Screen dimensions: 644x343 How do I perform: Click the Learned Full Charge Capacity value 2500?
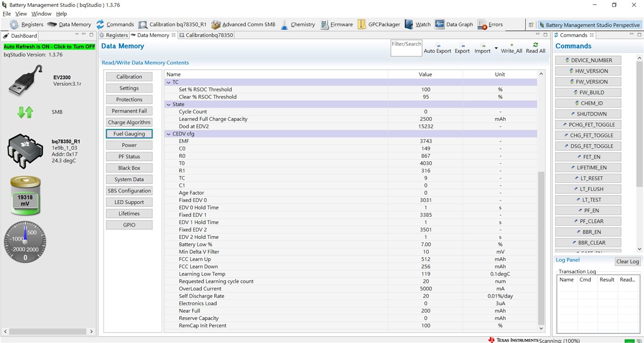(x=426, y=119)
